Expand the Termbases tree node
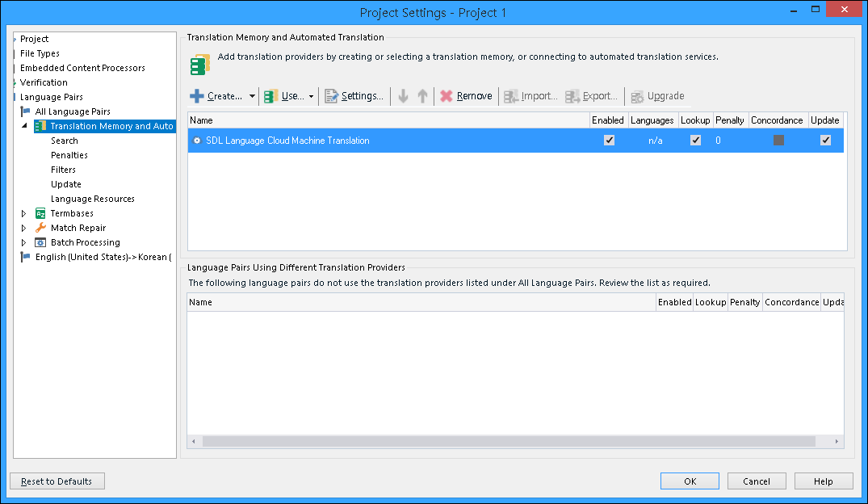The width and height of the screenshot is (868, 504). [x=24, y=213]
